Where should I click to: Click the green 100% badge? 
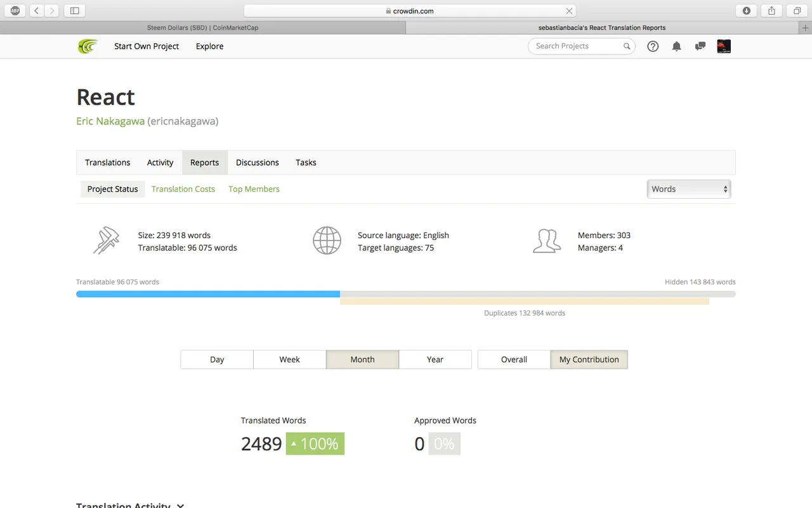click(x=315, y=444)
